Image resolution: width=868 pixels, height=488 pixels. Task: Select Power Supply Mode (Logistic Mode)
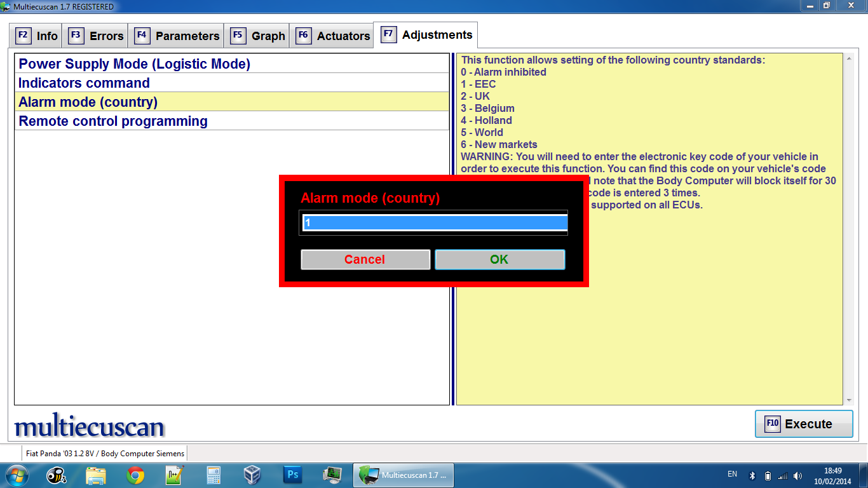point(232,64)
